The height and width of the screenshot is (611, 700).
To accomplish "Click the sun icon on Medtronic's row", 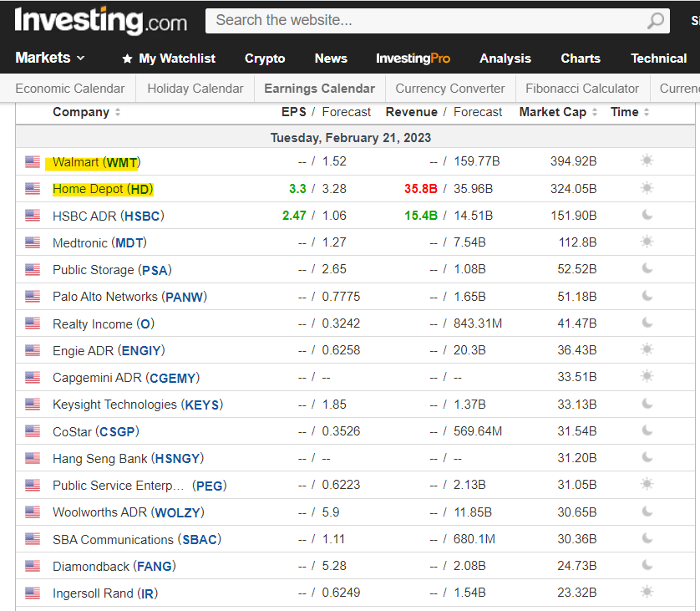I will tap(647, 242).
